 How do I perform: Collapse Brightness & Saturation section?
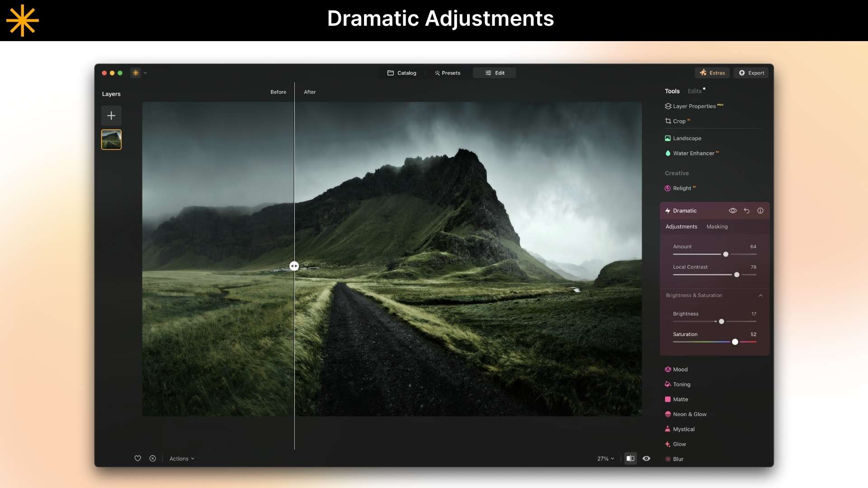tap(760, 296)
